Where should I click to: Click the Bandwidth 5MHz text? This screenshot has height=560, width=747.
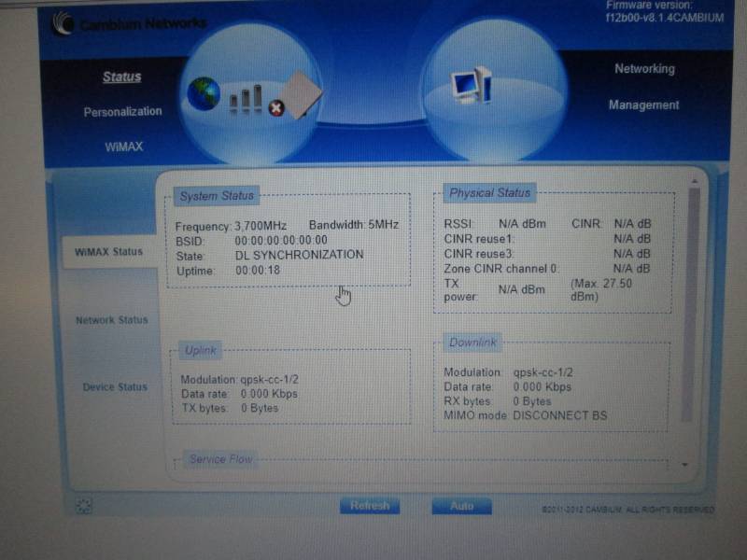pos(354,225)
